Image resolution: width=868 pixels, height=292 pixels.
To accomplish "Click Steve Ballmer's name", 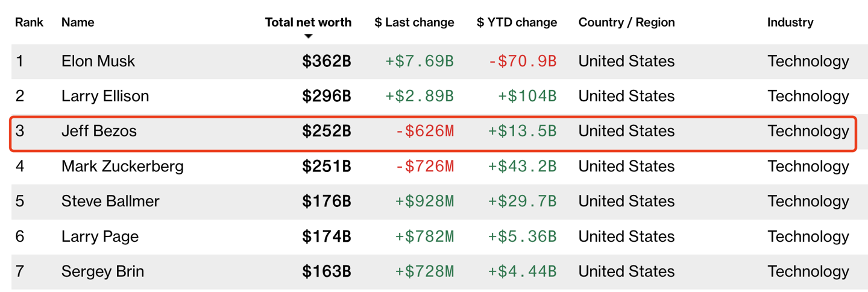I will pos(110,201).
